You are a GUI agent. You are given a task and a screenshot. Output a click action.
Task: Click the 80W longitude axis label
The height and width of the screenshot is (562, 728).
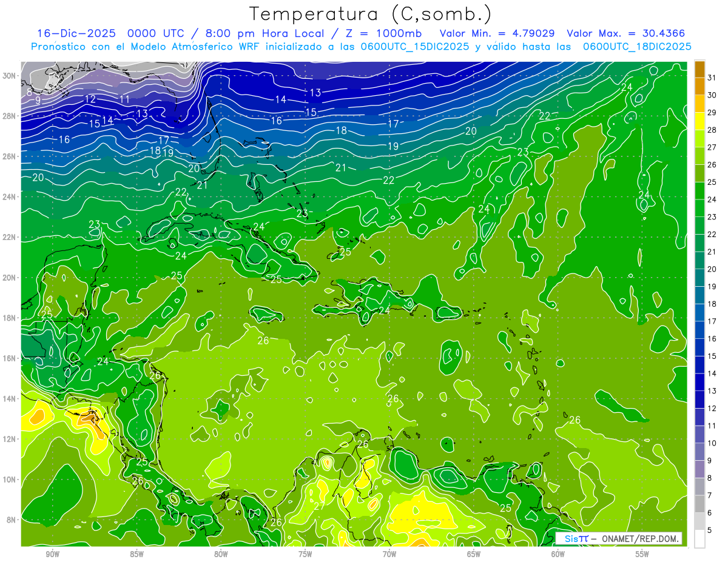[x=221, y=554]
